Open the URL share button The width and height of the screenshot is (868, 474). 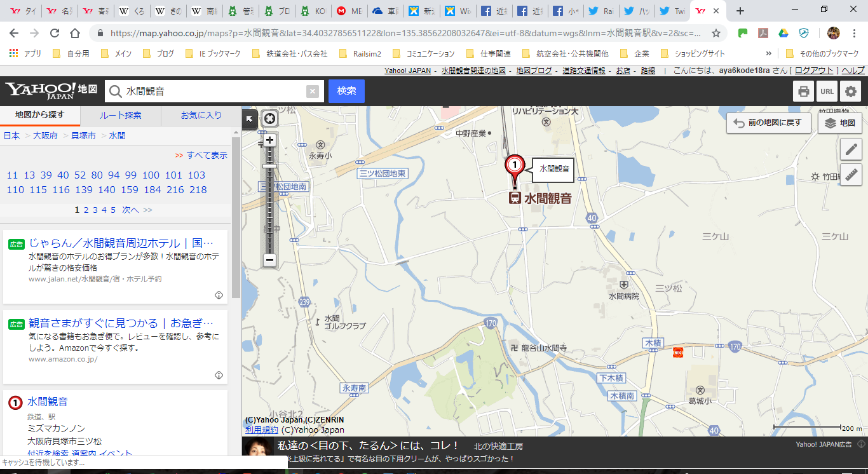coord(827,91)
